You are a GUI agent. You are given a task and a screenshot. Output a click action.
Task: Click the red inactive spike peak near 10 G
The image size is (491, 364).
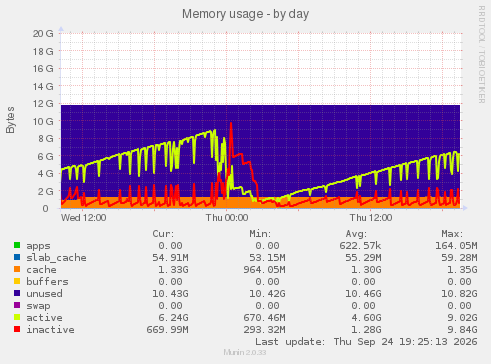click(x=231, y=124)
